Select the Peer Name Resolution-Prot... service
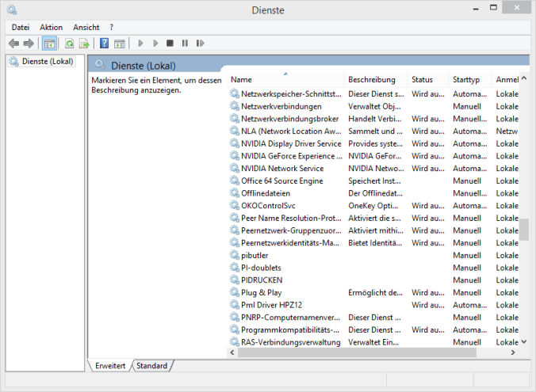 click(x=291, y=218)
